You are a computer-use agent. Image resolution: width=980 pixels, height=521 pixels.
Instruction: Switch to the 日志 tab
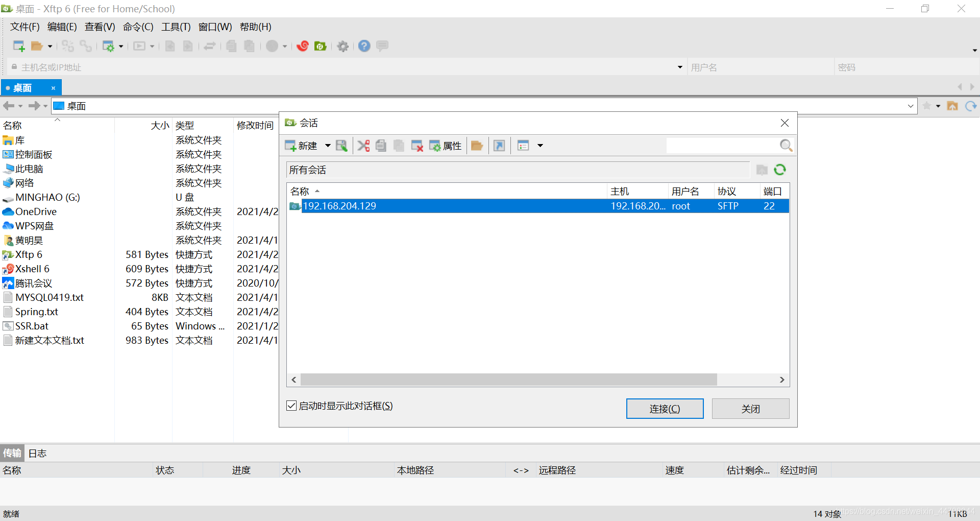pyautogui.click(x=37, y=454)
